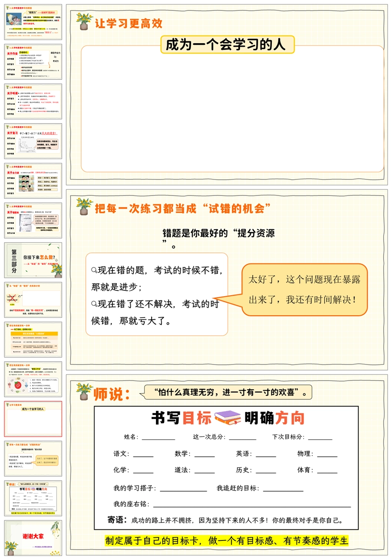Select the 第三部分 section slide thumbnail
392x560 pixels.
click(x=33, y=260)
